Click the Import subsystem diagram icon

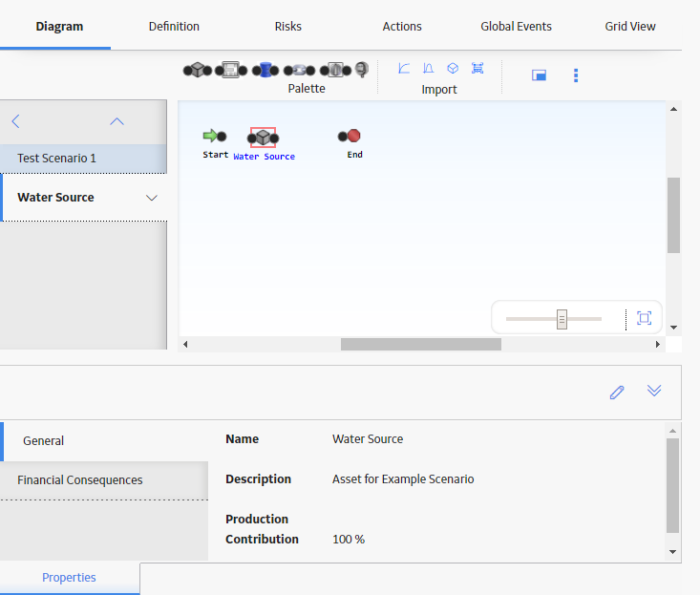(477, 69)
